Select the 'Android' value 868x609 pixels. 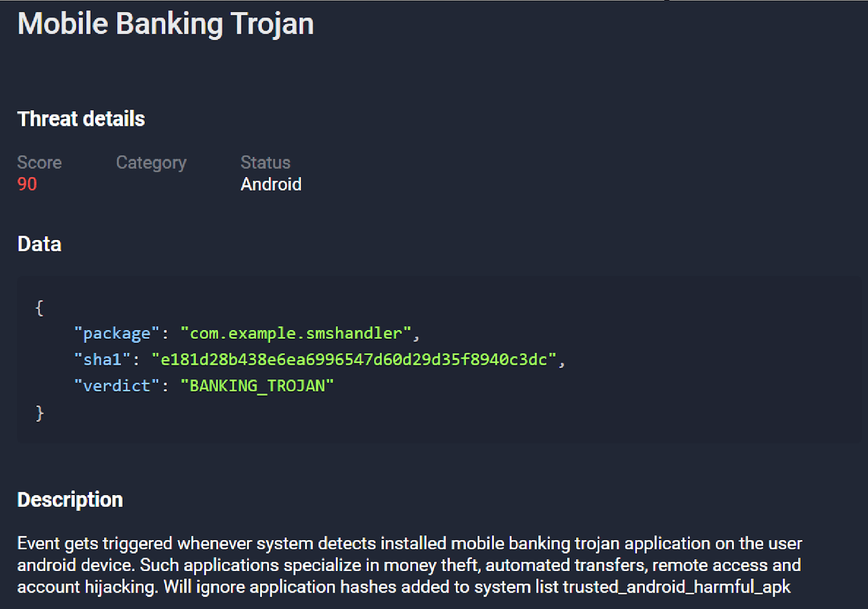click(271, 184)
